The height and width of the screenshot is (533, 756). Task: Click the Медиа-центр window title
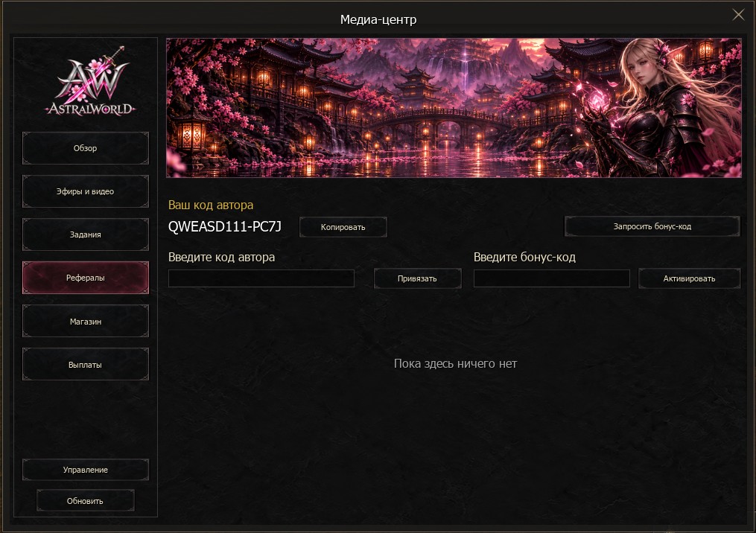[378, 19]
